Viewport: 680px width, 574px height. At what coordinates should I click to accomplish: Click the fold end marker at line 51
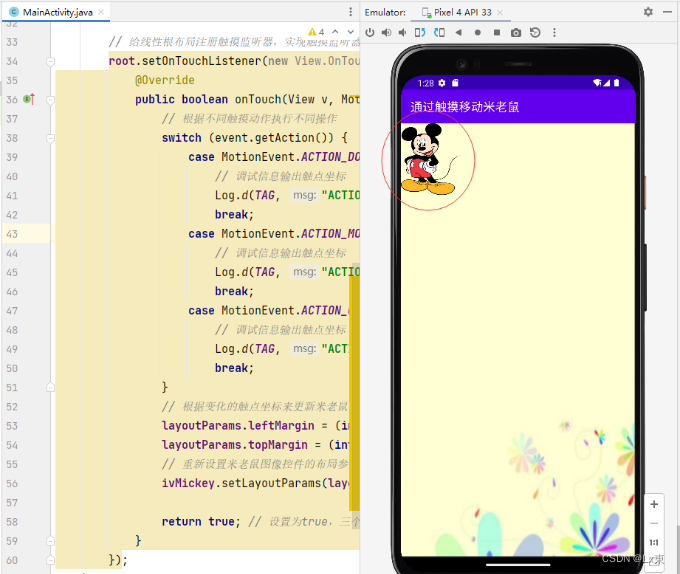(50, 387)
